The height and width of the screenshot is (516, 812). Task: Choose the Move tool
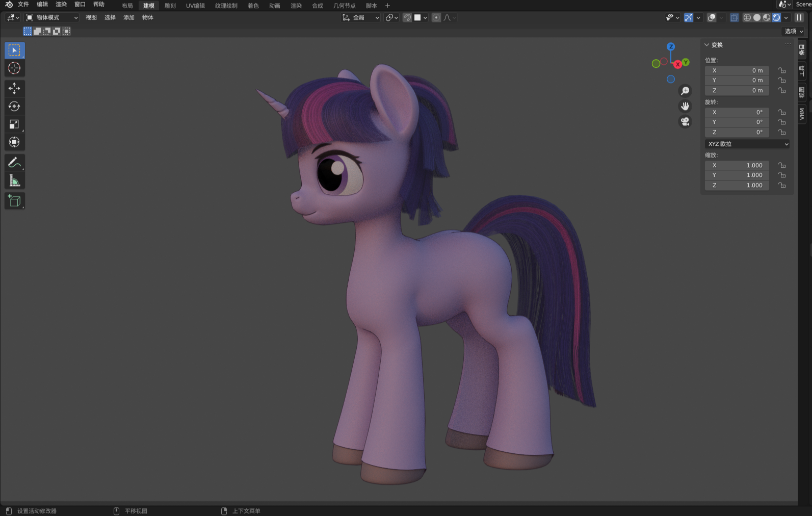coord(14,88)
